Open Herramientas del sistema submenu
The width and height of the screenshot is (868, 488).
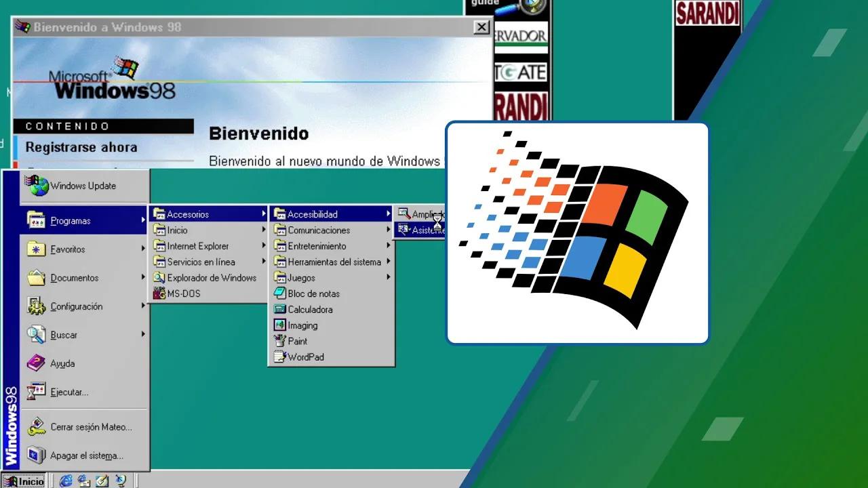(x=332, y=262)
